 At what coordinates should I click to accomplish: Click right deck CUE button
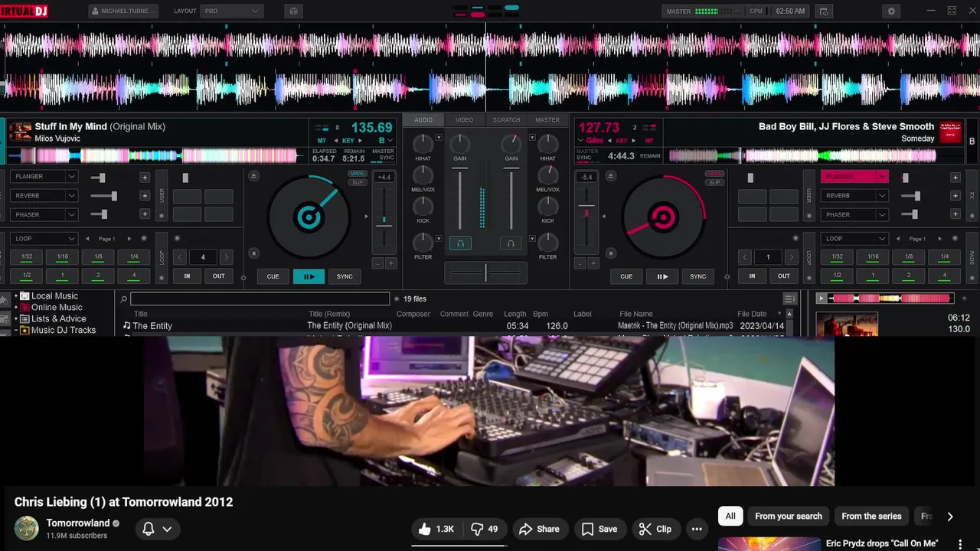tap(626, 276)
